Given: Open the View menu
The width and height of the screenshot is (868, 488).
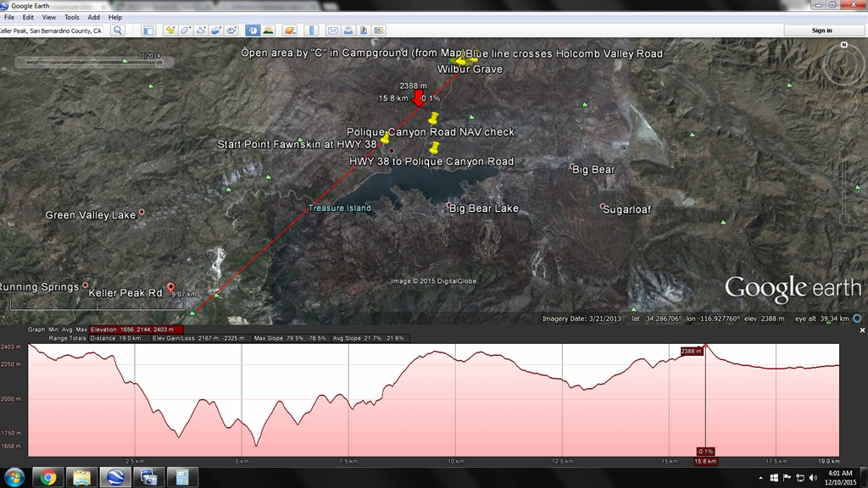Looking at the screenshot, I should coord(49,17).
